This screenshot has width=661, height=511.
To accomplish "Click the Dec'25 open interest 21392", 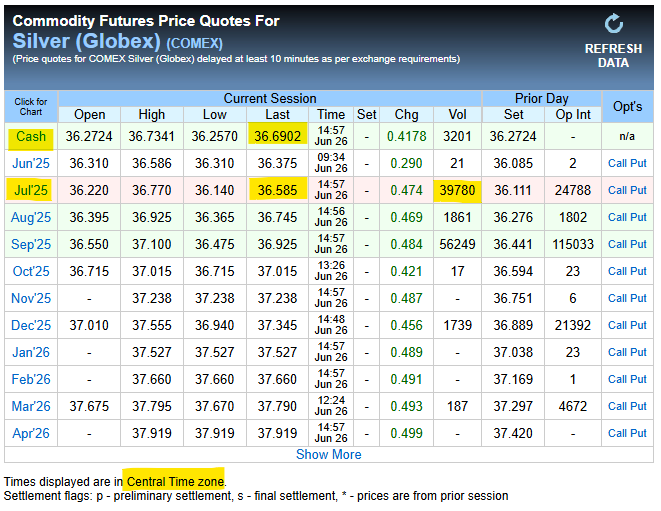I will 573,325.
